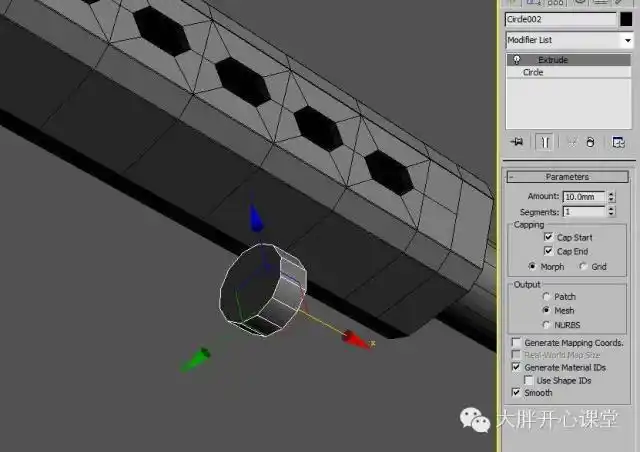Screen dimensions: 640x452
Task: Click the Circle002 object name field
Action: click(560, 19)
